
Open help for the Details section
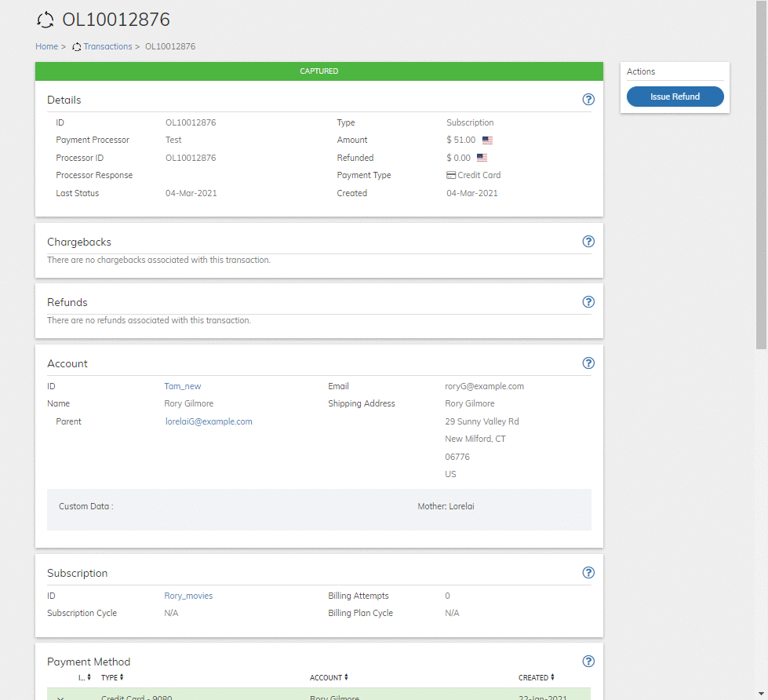coord(588,100)
